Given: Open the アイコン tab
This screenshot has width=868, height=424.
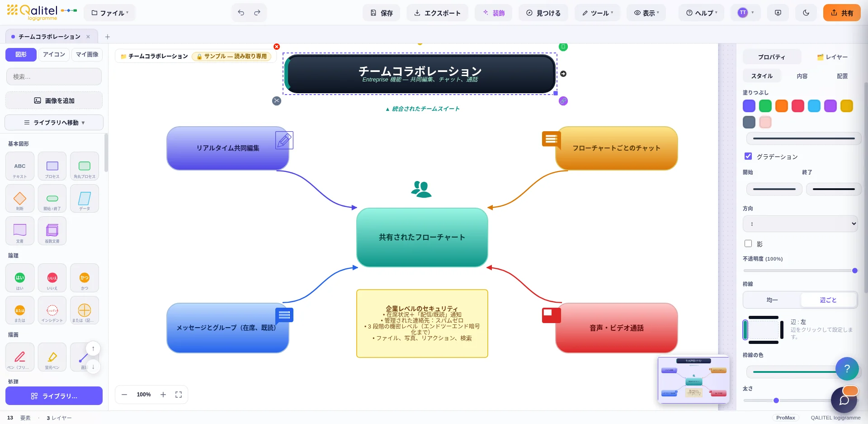Looking at the screenshot, I should 54,54.
